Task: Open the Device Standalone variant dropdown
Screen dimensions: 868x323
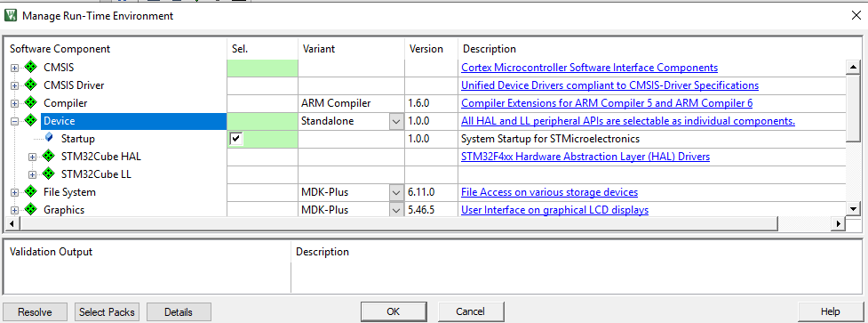Action: point(396,121)
